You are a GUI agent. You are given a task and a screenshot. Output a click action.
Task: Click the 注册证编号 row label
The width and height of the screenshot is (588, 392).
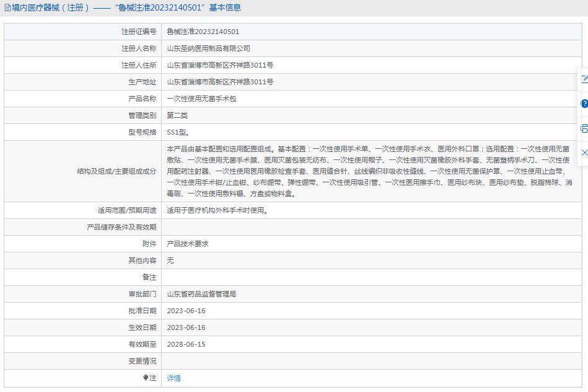pos(139,32)
